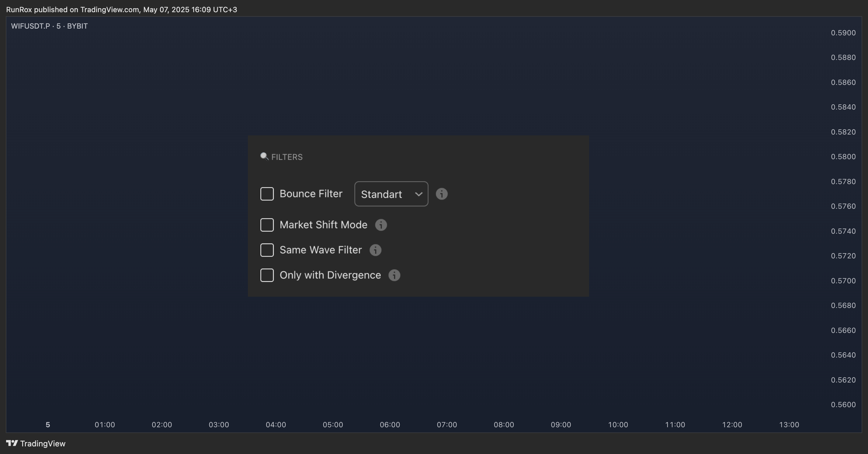Image resolution: width=868 pixels, height=454 pixels.
Task: Click the info icon beside Bounce Filter dropdown
Action: [x=441, y=194]
